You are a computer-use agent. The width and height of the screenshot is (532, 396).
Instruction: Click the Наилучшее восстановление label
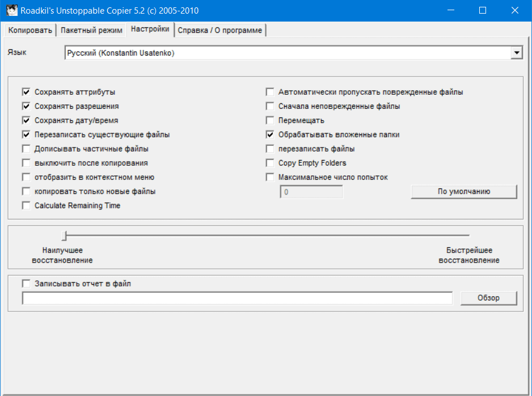point(62,255)
